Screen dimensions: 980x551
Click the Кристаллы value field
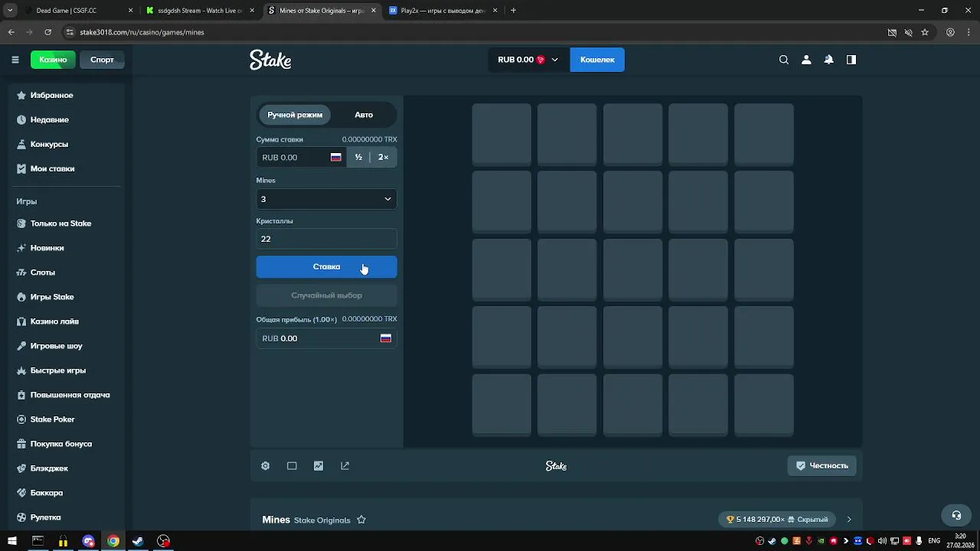coord(326,239)
